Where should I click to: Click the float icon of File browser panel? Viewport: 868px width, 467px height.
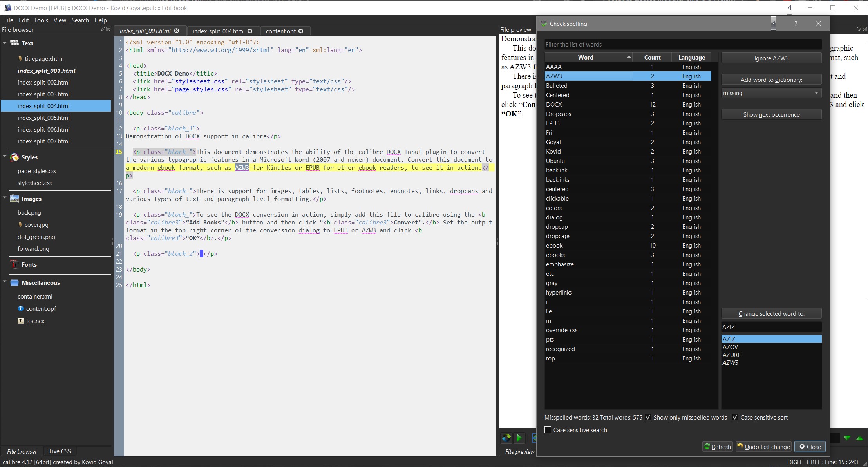click(103, 29)
